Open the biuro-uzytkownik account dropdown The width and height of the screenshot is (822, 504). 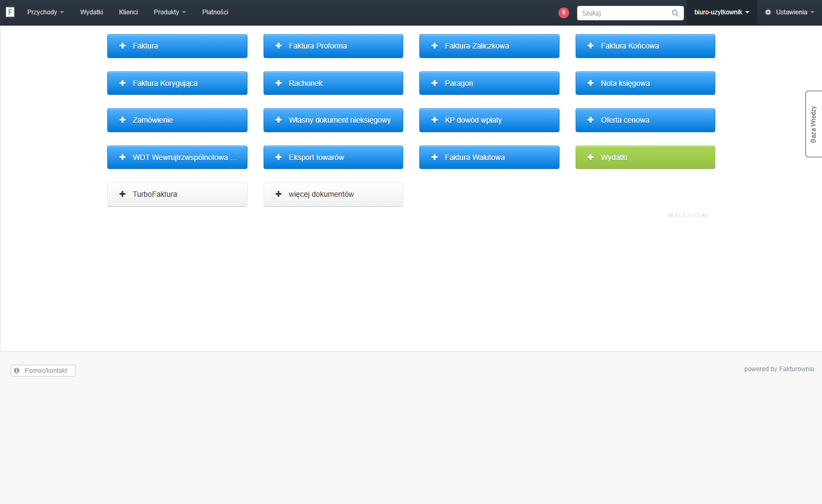[x=722, y=12]
